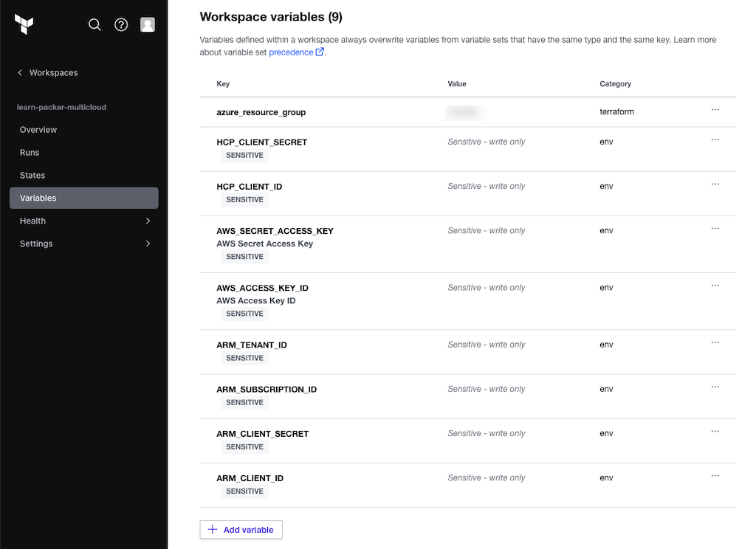The height and width of the screenshot is (549, 756).
Task: Open the user account avatar
Action: pyautogui.click(x=148, y=24)
